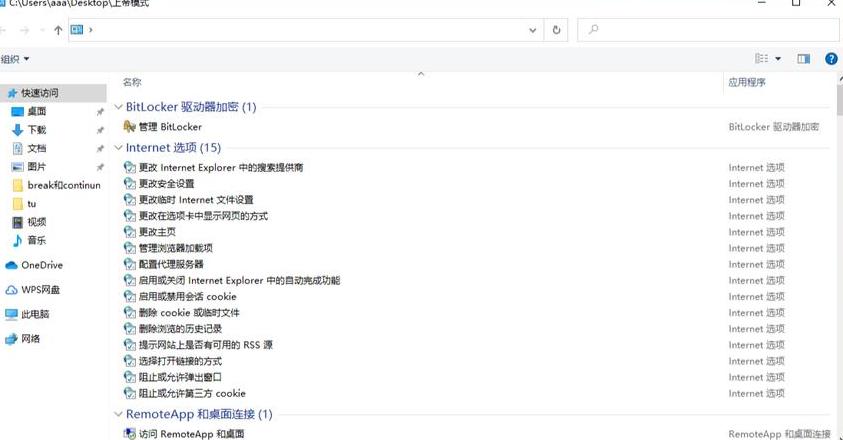The image size is (843, 440).
Task: Open 音乐 folder in sidebar
Action: point(37,240)
